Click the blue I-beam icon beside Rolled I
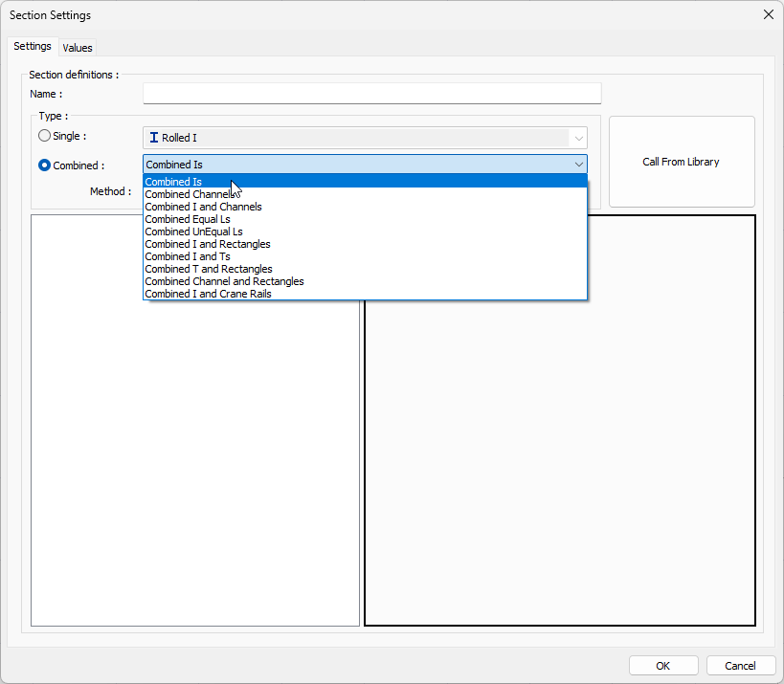The image size is (784, 684). click(x=155, y=135)
